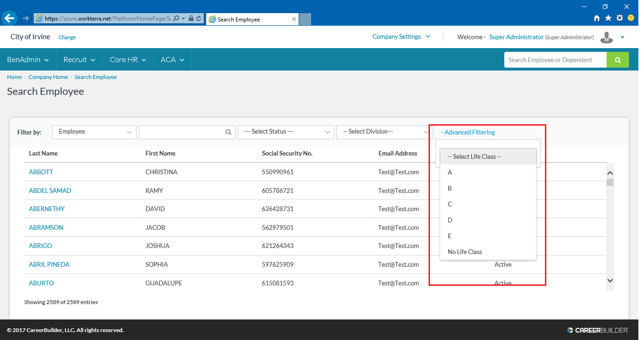Open employee ABERNETHY record
The image size is (644, 340).
click(47, 209)
